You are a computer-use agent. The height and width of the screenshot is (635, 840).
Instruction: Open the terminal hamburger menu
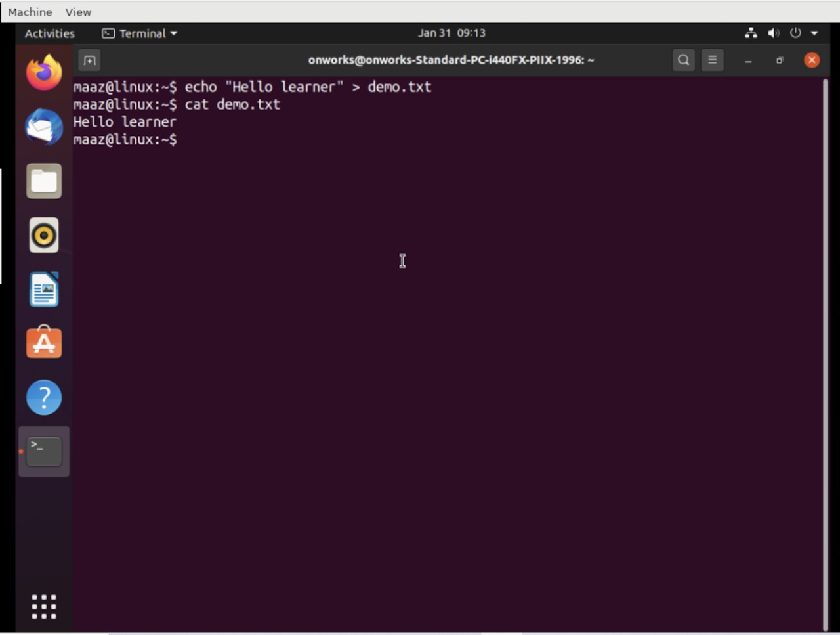click(x=712, y=60)
